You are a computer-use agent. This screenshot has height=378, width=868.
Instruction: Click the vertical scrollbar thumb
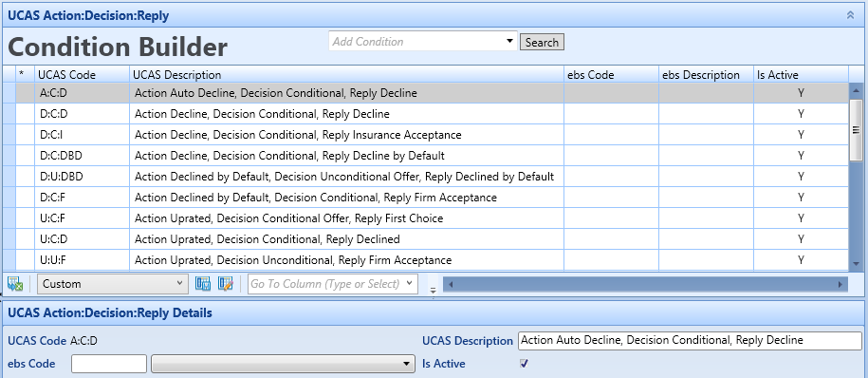click(x=856, y=130)
